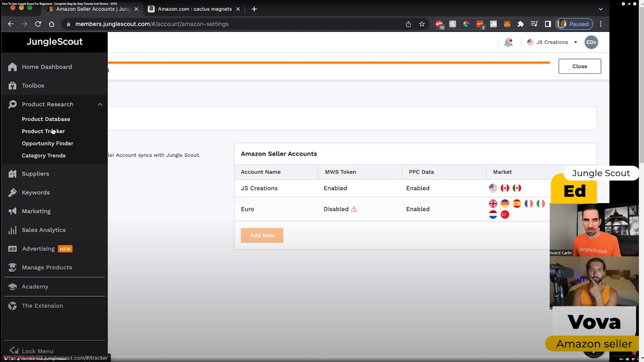Click the Close button

pyautogui.click(x=580, y=66)
